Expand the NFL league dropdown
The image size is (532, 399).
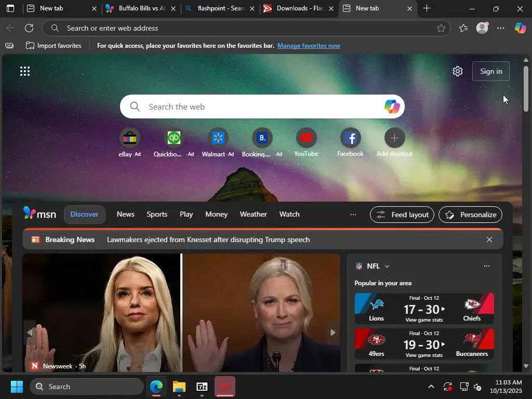[x=387, y=267]
